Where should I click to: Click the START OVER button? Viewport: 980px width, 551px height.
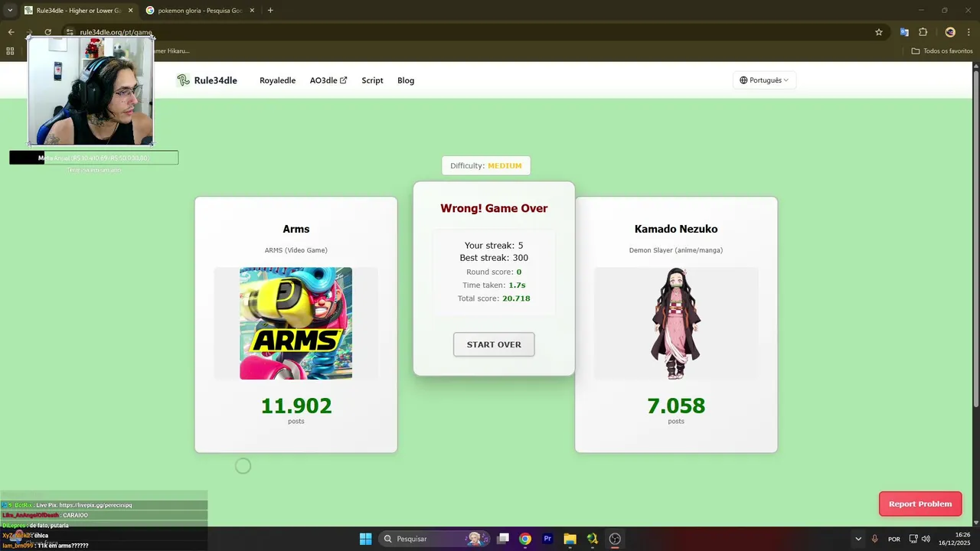point(494,344)
